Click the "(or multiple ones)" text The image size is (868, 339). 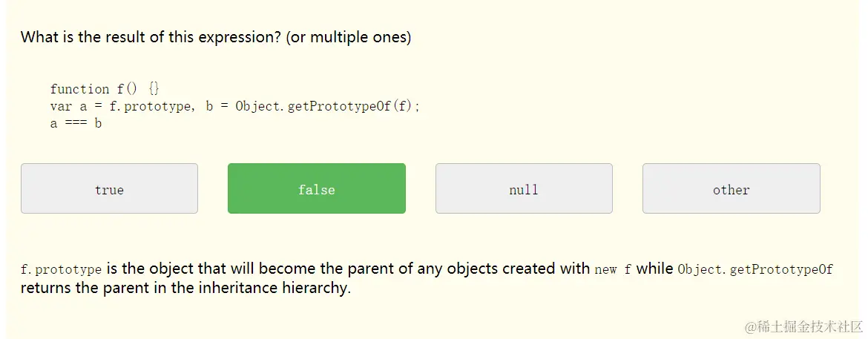(x=348, y=37)
